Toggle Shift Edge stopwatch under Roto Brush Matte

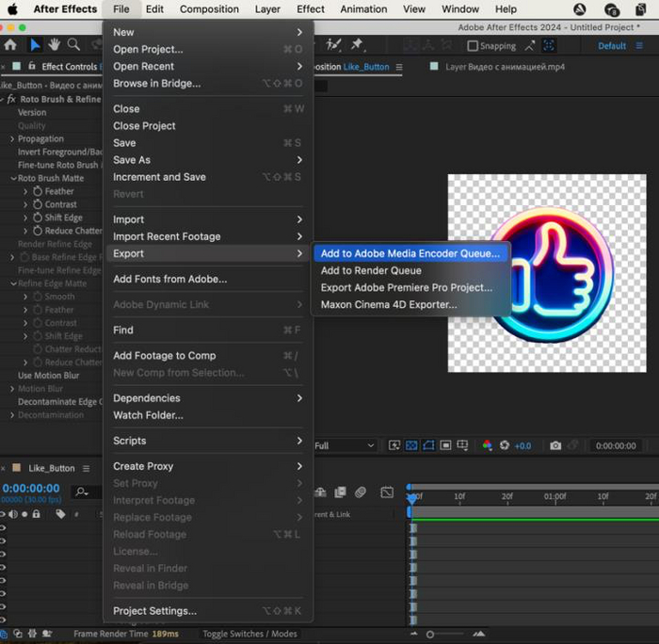(x=38, y=217)
